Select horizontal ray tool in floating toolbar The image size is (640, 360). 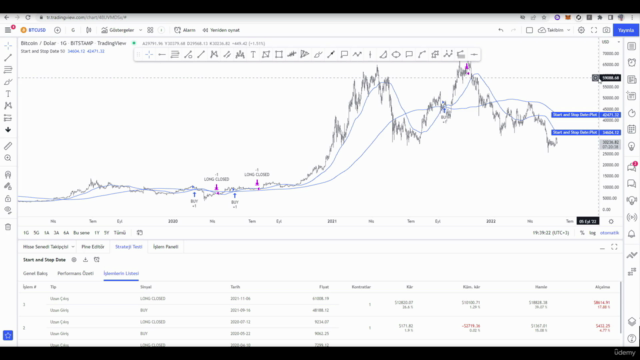tap(162, 54)
